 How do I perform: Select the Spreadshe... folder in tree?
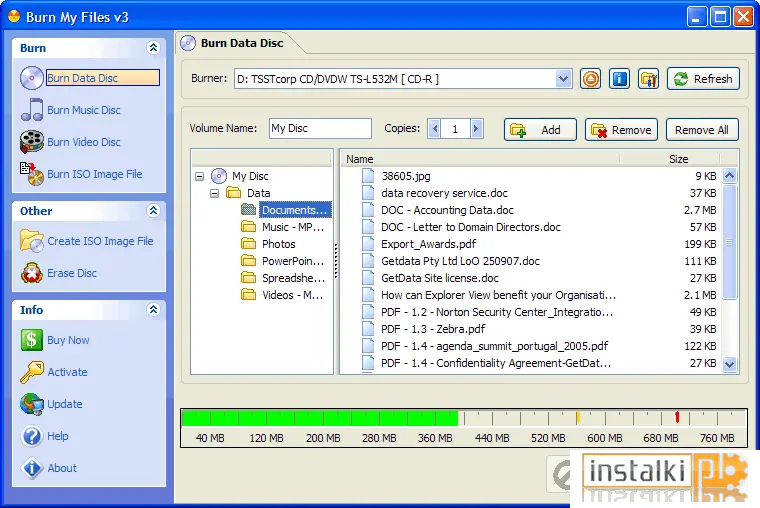(293, 278)
